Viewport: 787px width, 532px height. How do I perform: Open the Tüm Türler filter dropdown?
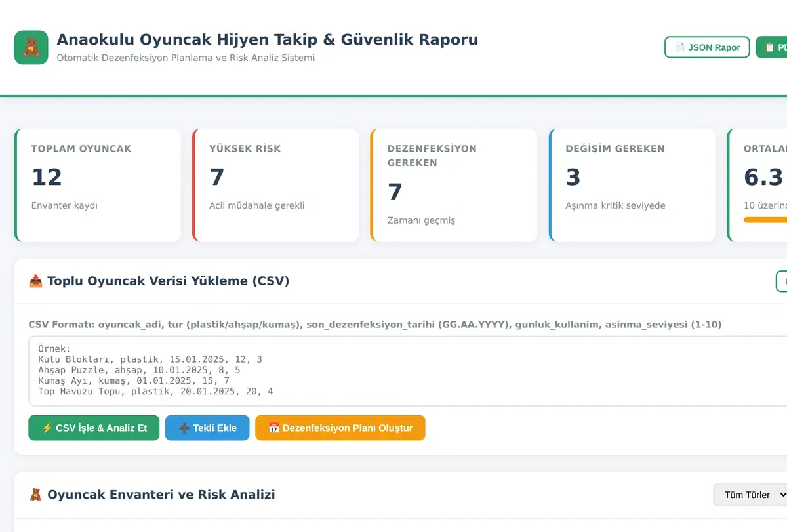pyautogui.click(x=750, y=495)
